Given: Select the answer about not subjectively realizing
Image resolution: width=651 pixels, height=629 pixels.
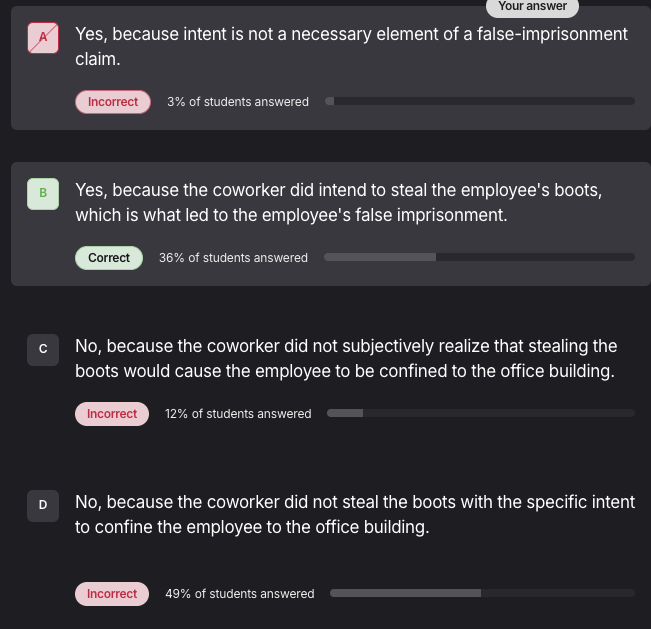Looking at the screenshot, I should click(345, 359).
